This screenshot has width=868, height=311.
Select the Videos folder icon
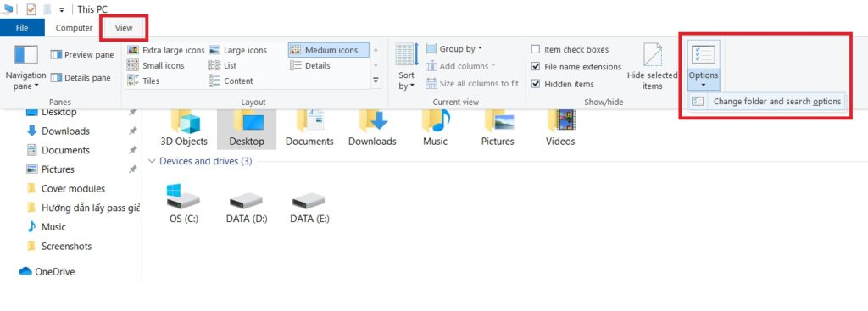[560, 129]
